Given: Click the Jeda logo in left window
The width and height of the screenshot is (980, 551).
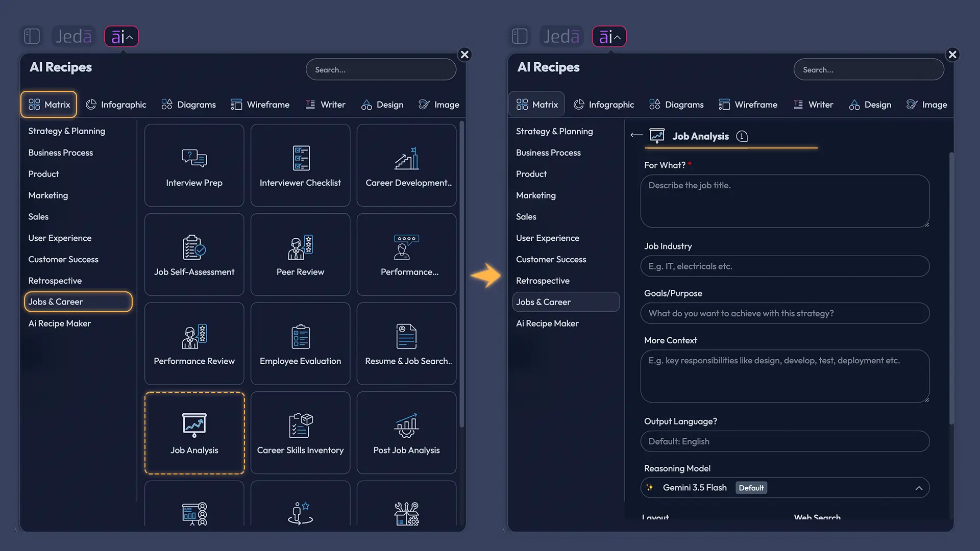Looking at the screenshot, I should point(73,36).
